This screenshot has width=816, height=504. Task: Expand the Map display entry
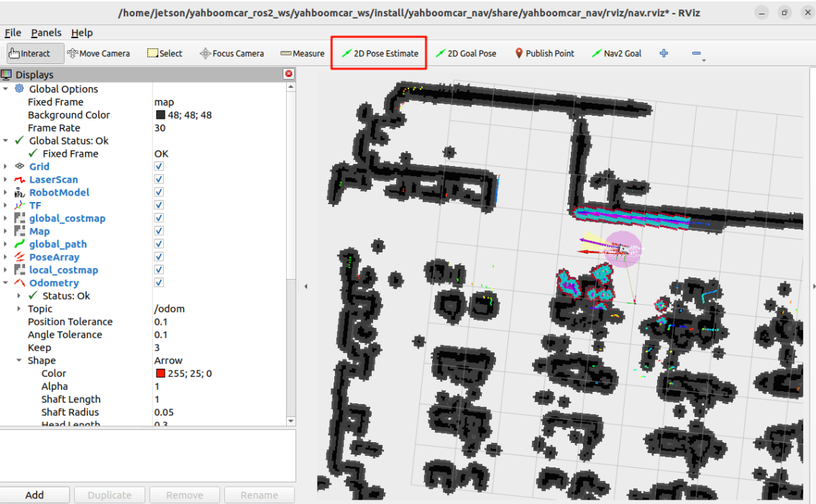(6, 232)
